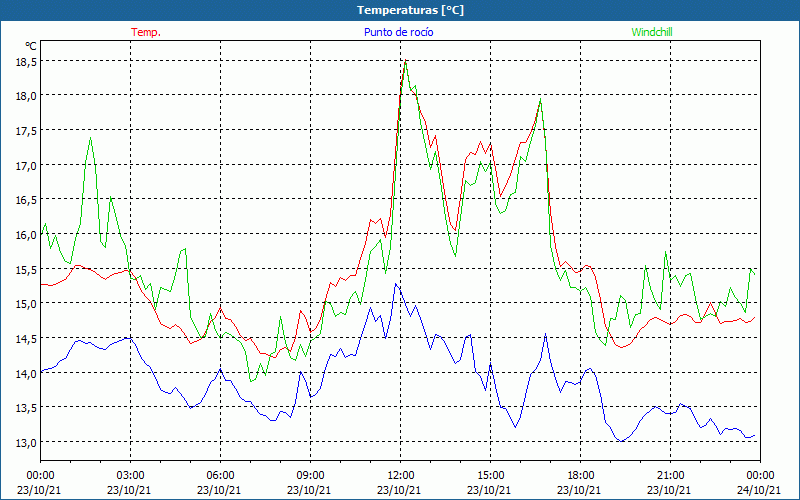Click the '23/10/21' date under '18:00'
800x500 pixels.
tap(581, 490)
